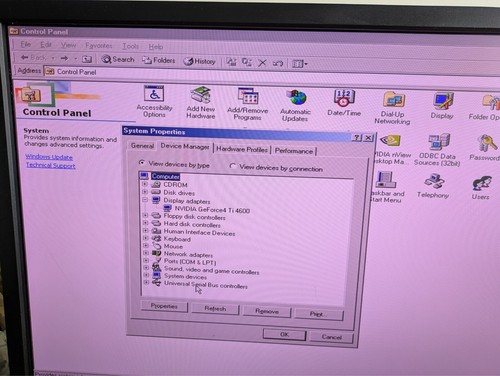Open the Taskbar and Start Menu icon
Viewport: 500px width, 376px height.
click(386, 187)
